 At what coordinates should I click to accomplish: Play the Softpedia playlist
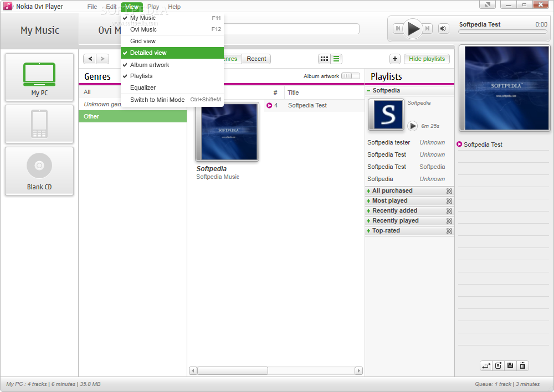point(412,126)
